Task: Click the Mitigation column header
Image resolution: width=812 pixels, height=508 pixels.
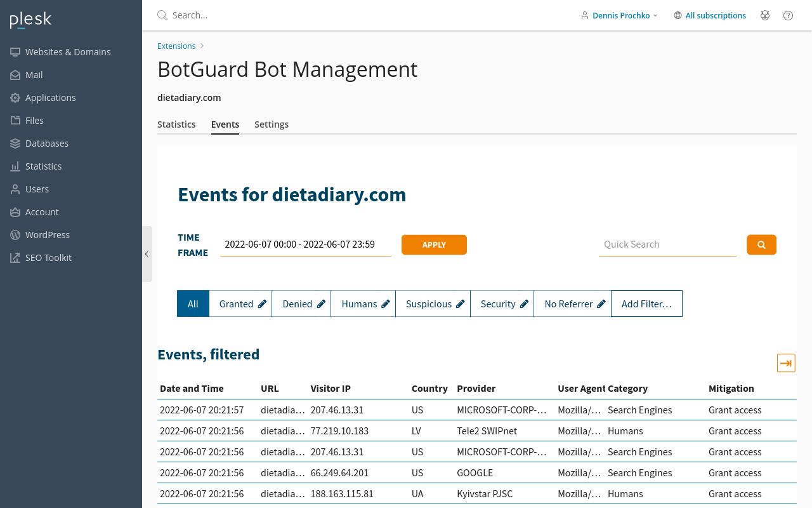Action: [x=731, y=389]
